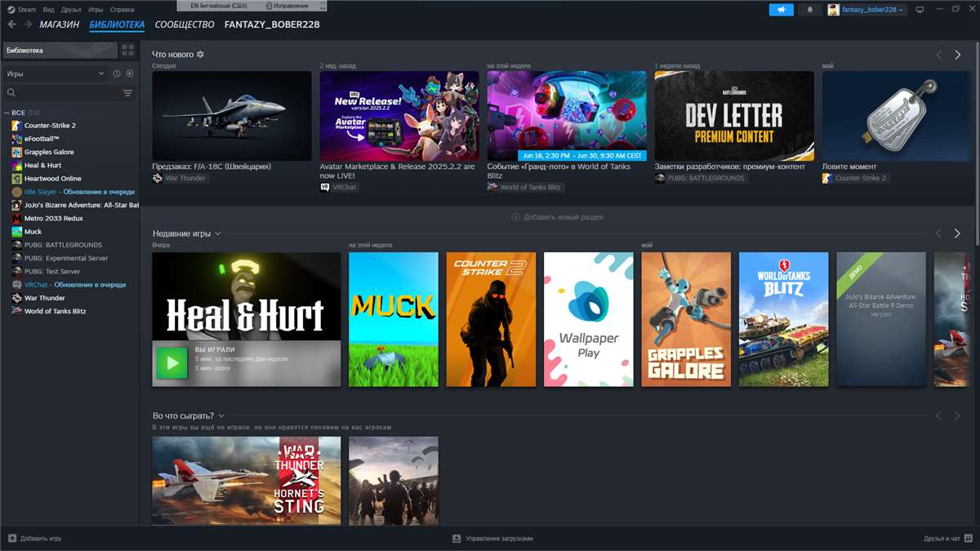Show only ready-to-play games icon
Screen dimensions: 980x551
130,73
